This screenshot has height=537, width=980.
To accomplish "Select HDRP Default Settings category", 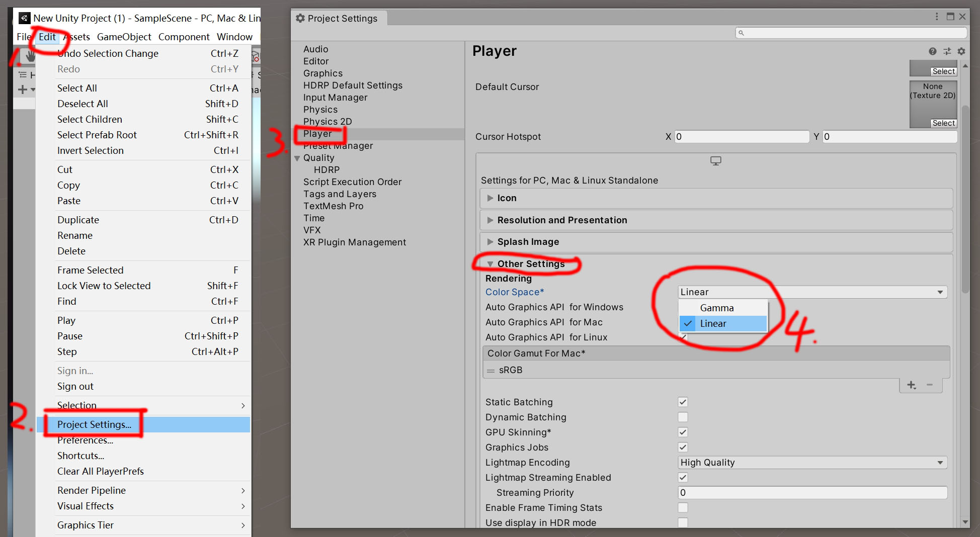I will 353,85.
